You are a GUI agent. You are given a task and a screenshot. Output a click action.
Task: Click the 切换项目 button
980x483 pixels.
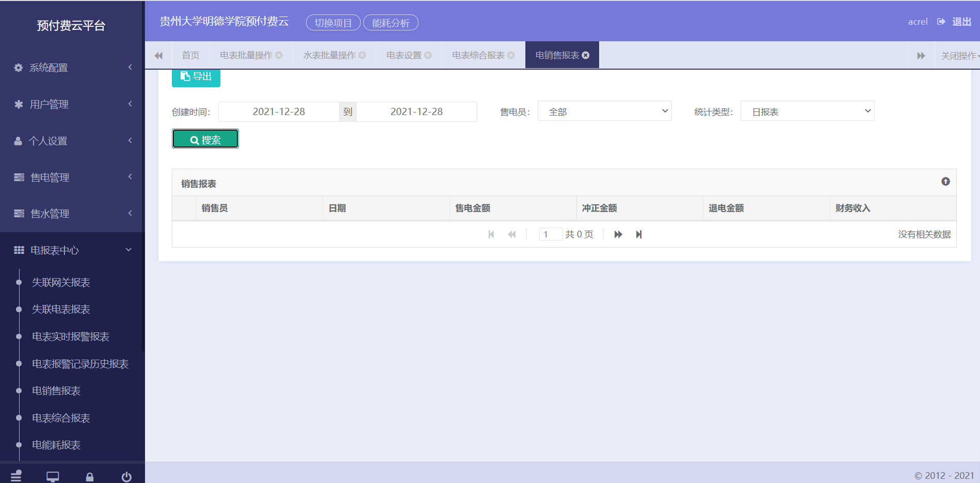333,23
